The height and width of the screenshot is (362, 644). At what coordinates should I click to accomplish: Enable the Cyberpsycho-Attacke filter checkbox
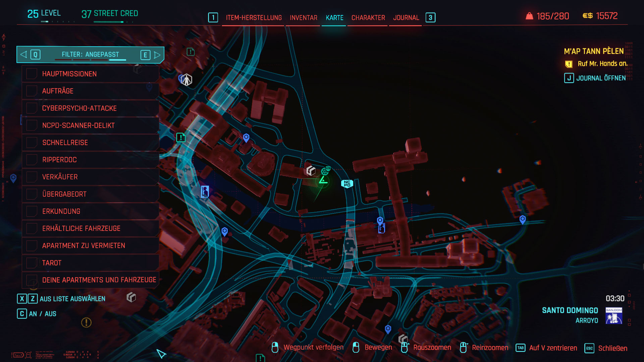[x=32, y=108]
